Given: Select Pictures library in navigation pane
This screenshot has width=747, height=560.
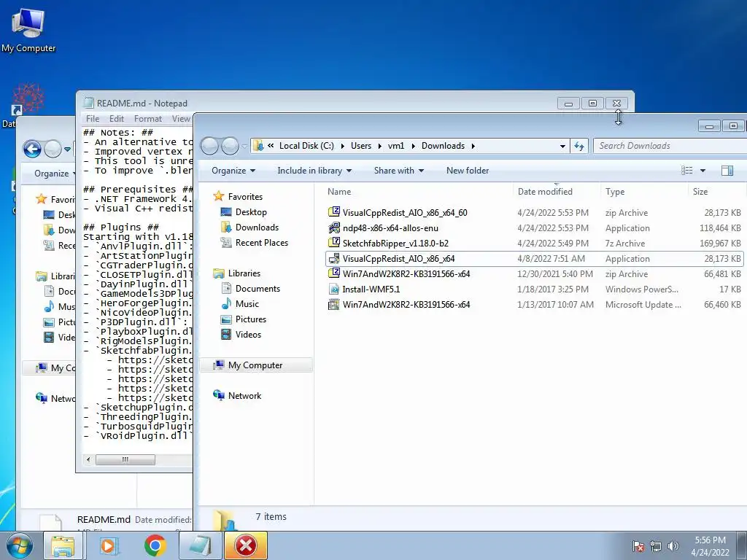Looking at the screenshot, I should (x=251, y=319).
